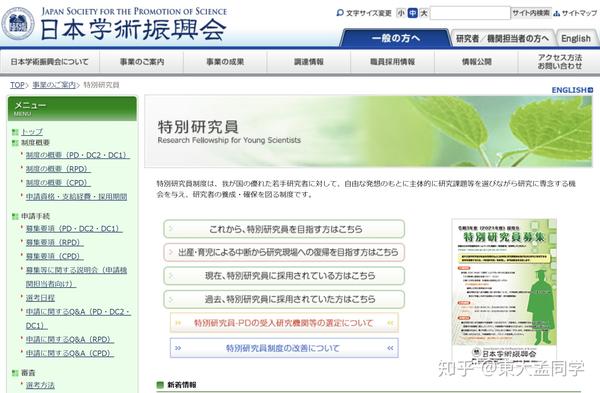Switch to the English tab
This screenshot has height=393, width=600.
pyautogui.click(x=576, y=38)
